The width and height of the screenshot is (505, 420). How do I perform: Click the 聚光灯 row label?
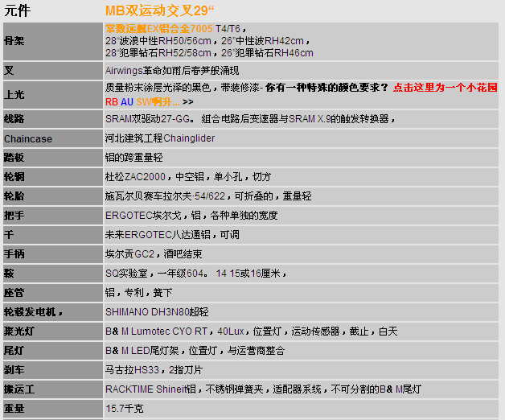click(x=19, y=331)
